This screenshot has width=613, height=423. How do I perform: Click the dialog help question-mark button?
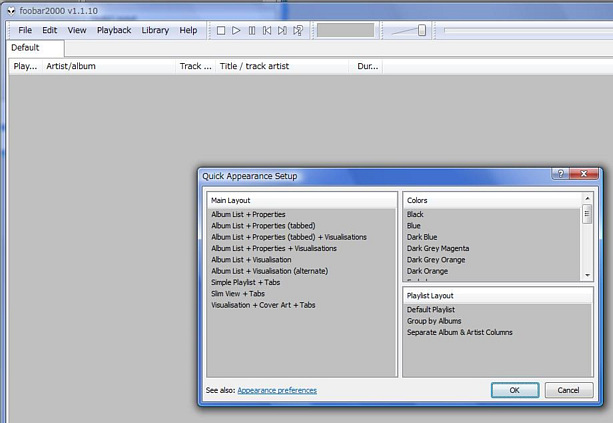[561, 174]
